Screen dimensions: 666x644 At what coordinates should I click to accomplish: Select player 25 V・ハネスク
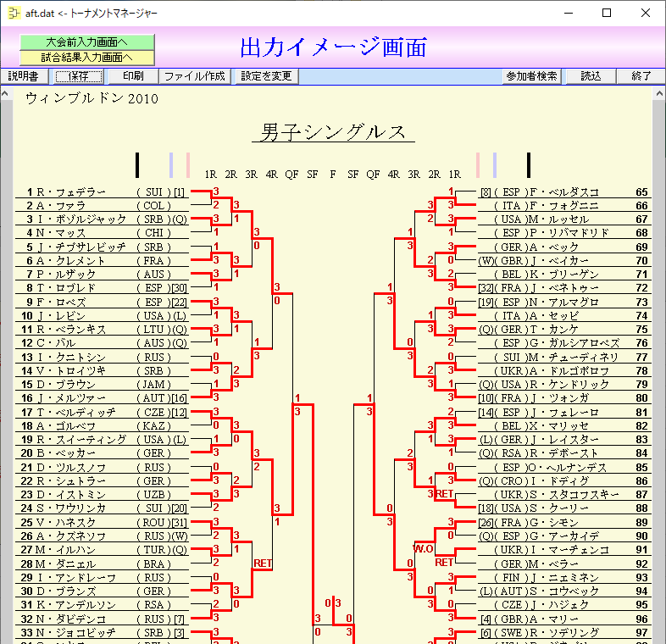(x=102, y=523)
